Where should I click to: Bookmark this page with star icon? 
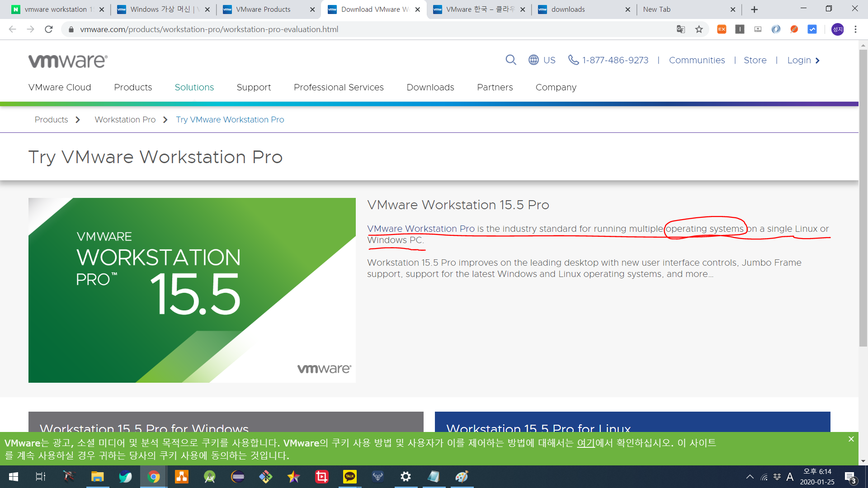click(x=699, y=29)
